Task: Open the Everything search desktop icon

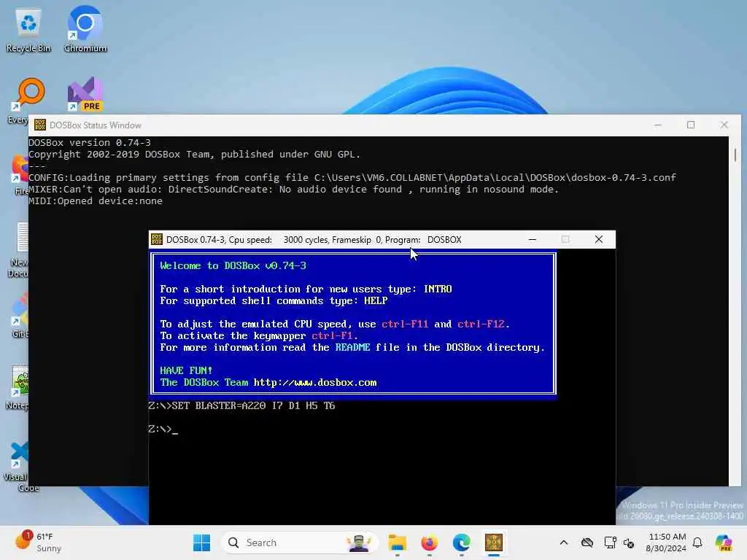Action: (x=30, y=93)
